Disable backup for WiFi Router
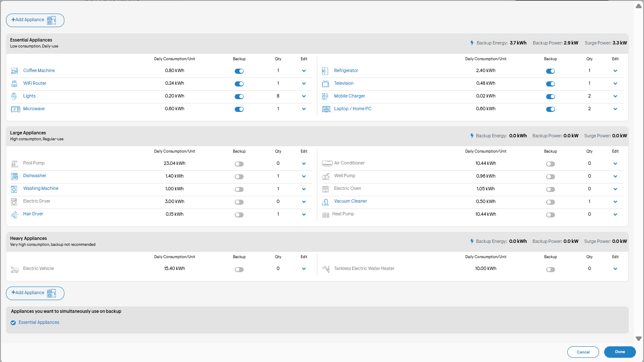The height and width of the screenshot is (362, 644). pos(239,84)
